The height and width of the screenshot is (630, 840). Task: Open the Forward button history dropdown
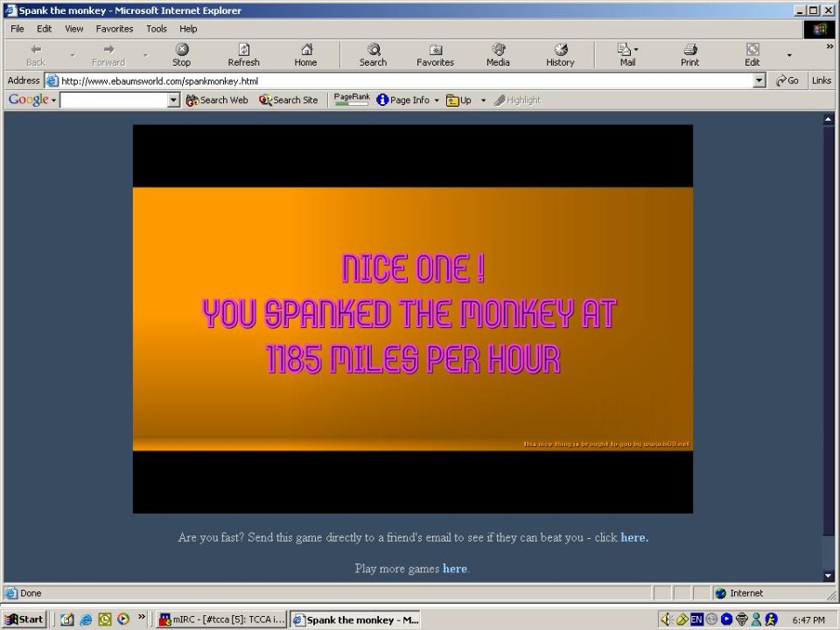point(145,55)
